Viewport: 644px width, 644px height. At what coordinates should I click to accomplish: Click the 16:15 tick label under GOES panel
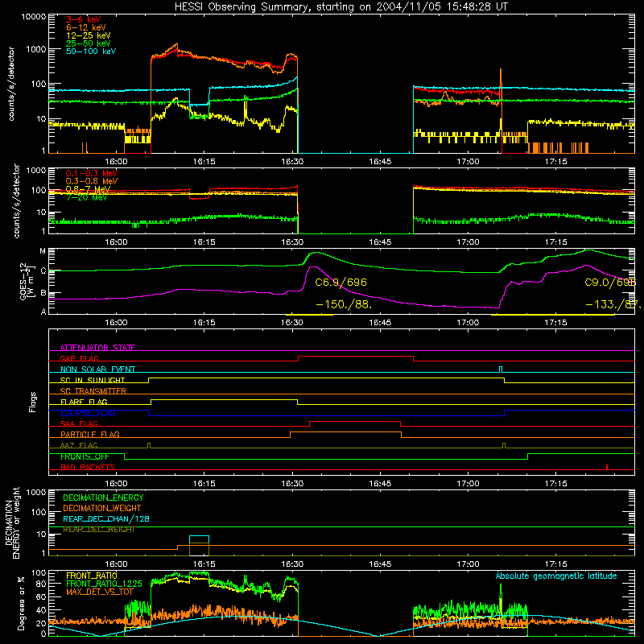tap(204, 323)
